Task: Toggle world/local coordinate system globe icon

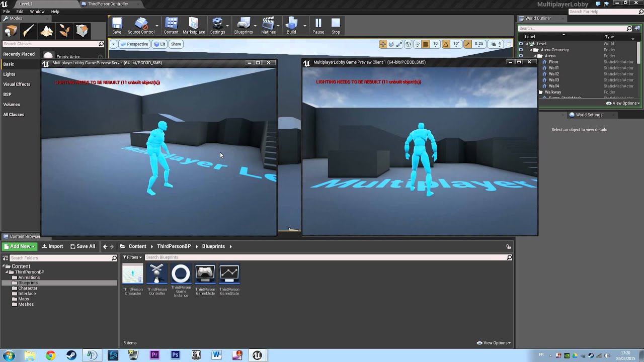Action: 409,44
